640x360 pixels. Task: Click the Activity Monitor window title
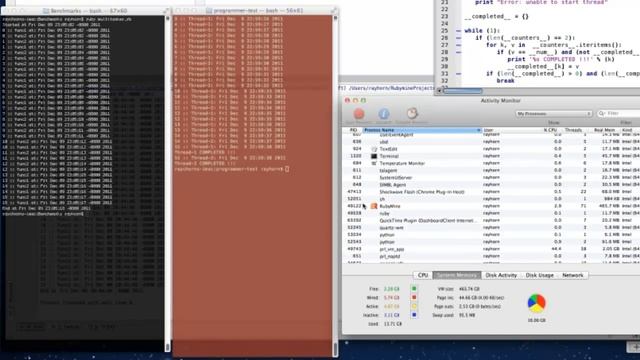click(500, 100)
